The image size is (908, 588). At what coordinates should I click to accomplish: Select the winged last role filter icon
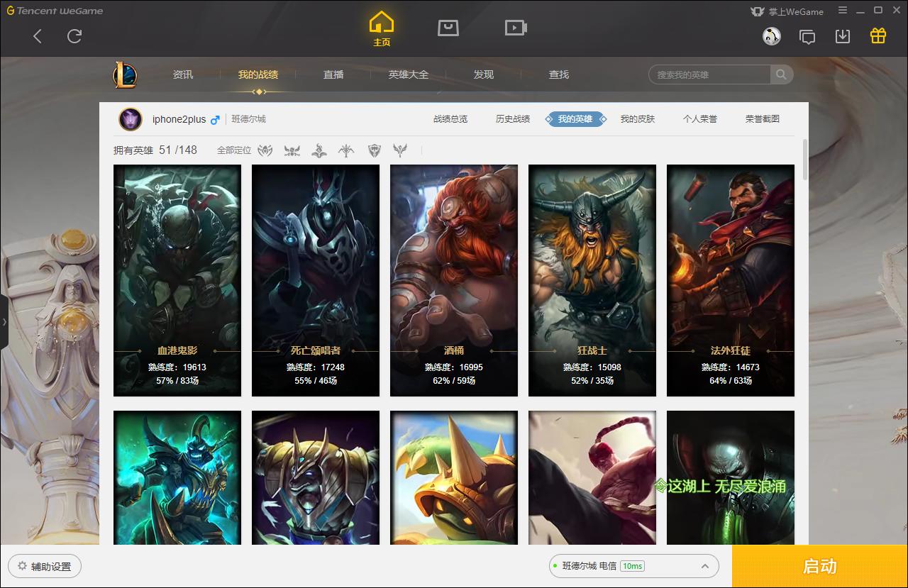(x=401, y=150)
